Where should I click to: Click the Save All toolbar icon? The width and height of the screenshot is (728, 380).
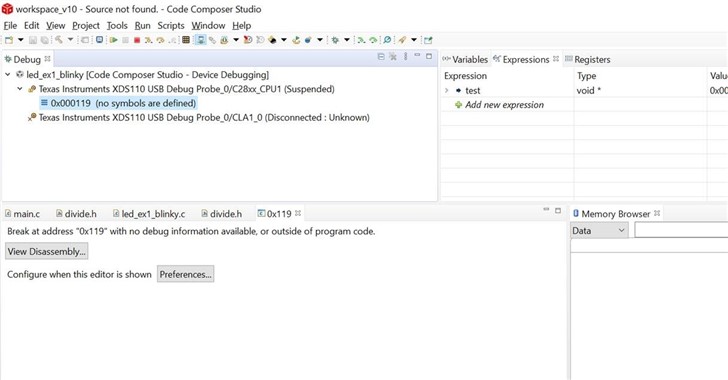point(44,40)
